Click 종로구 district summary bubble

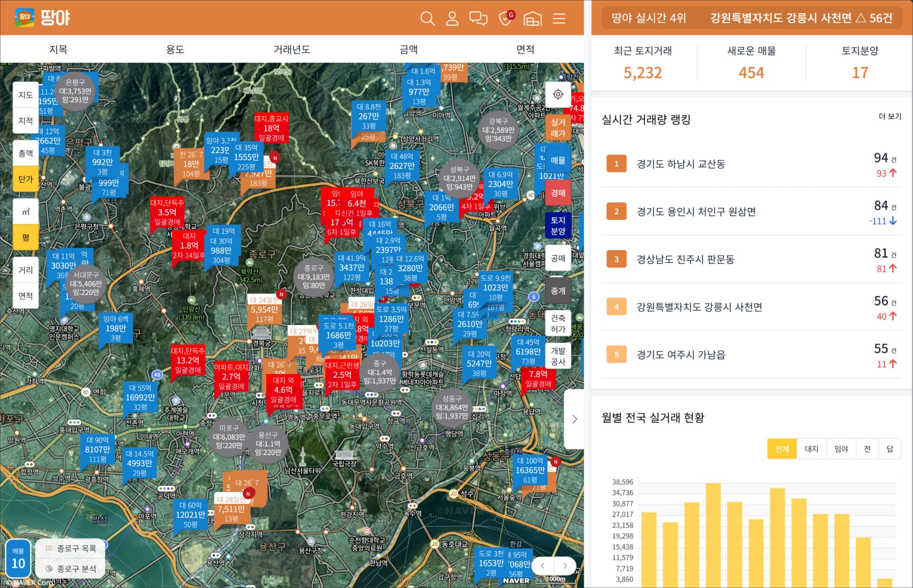pyautogui.click(x=313, y=277)
